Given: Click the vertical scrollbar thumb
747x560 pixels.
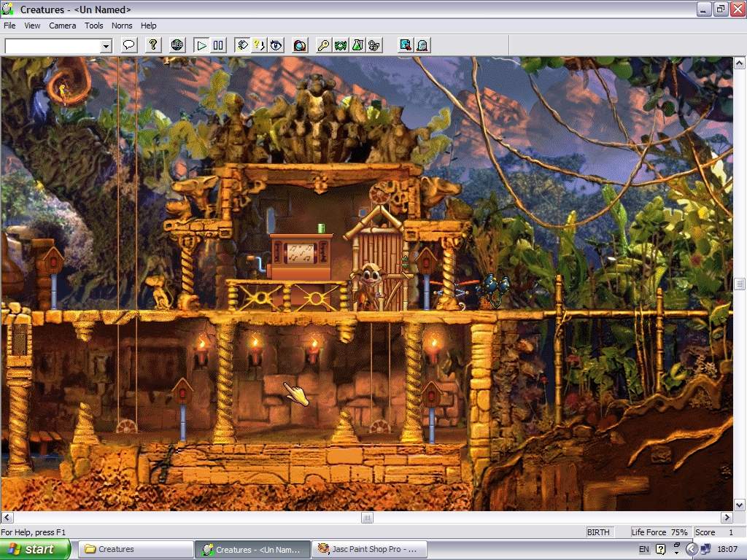Looking at the screenshot, I should click(740, 284).
